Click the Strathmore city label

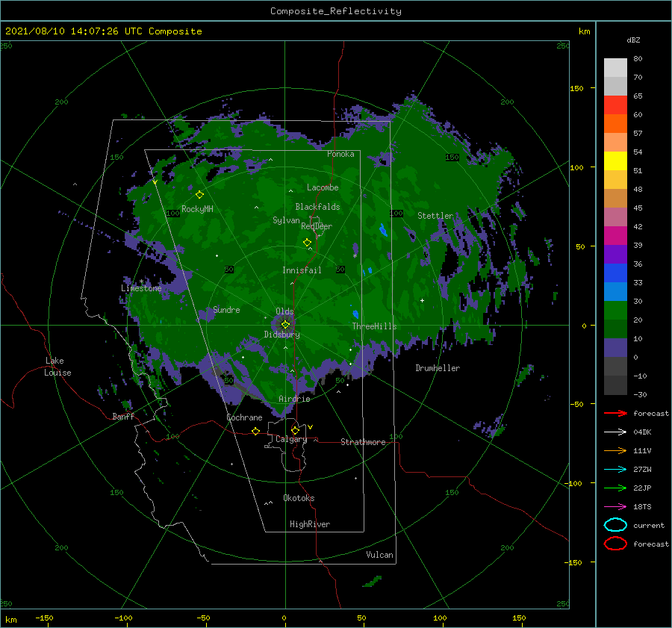click(x=363, y=442)
